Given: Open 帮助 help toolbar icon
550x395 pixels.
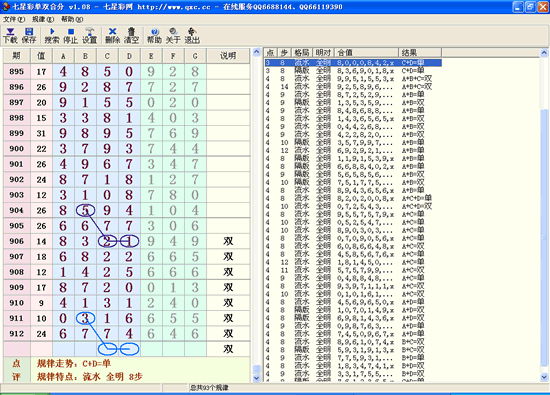Looking at the screenshot, I should tap(154, 36).
